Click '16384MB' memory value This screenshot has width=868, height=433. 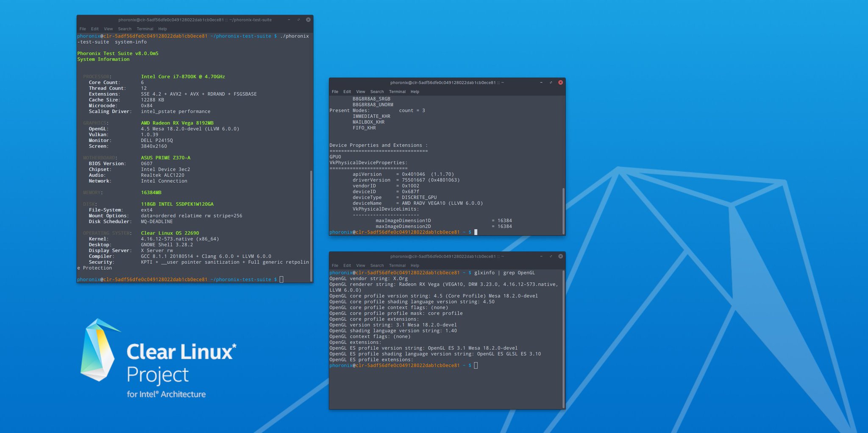point(151,193)
